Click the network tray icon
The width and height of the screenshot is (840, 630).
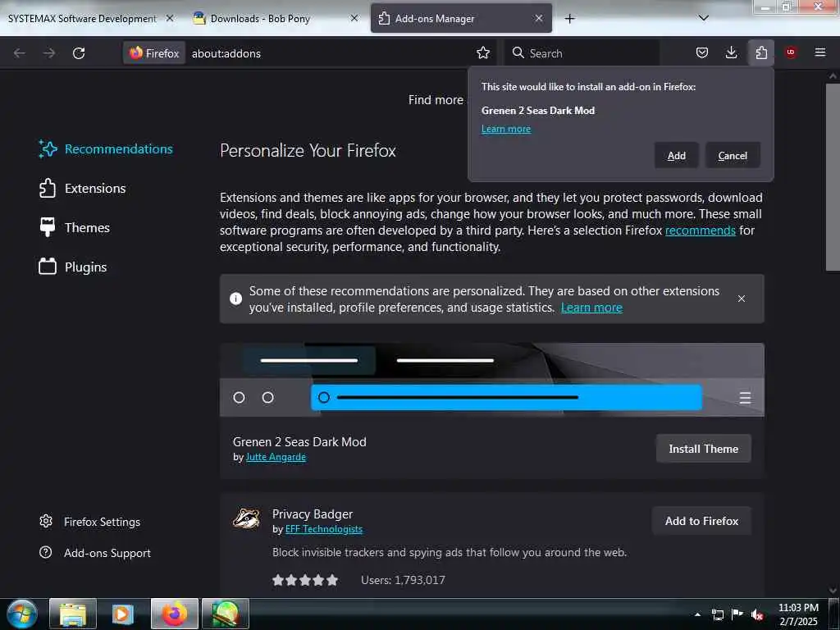pyautogui.click(x=717, y=614)
